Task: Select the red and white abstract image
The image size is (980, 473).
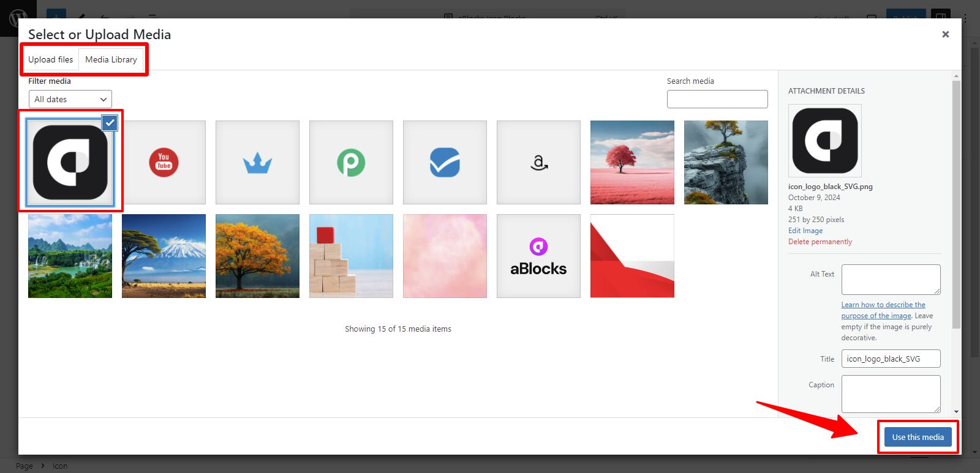Action: (x=632, y=256)
